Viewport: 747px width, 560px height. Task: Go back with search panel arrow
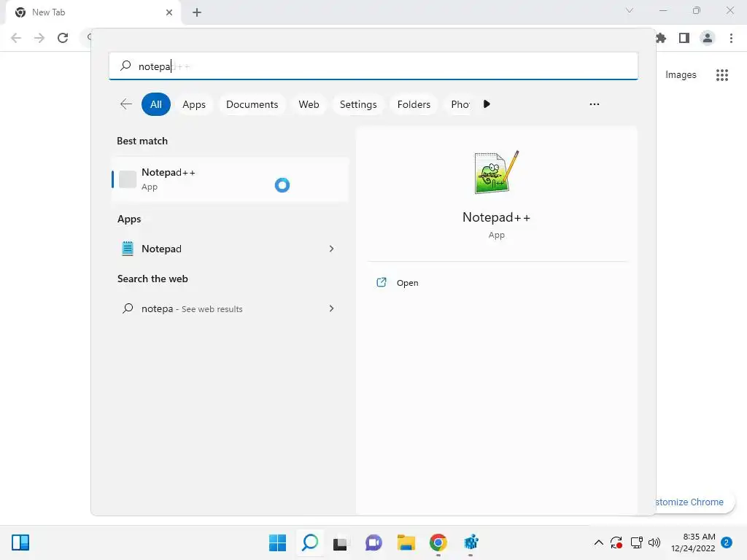[x=125, y=104]
